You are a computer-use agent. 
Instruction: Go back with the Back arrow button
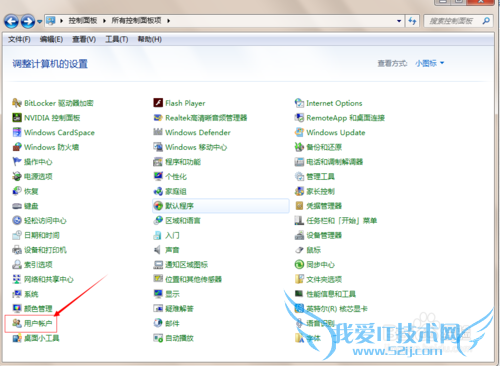[11, 21]
